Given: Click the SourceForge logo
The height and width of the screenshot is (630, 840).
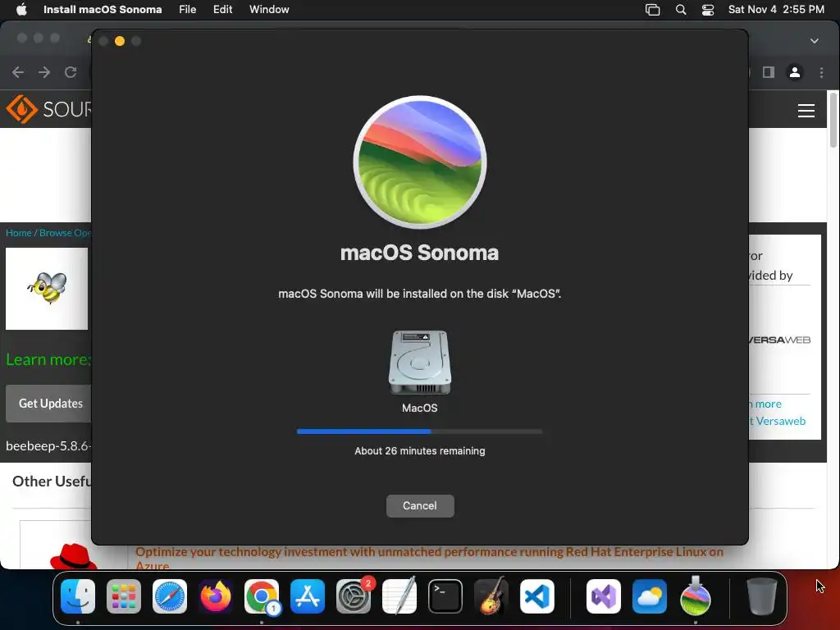Looking at the screenshot, I should [x=48, y=109].
